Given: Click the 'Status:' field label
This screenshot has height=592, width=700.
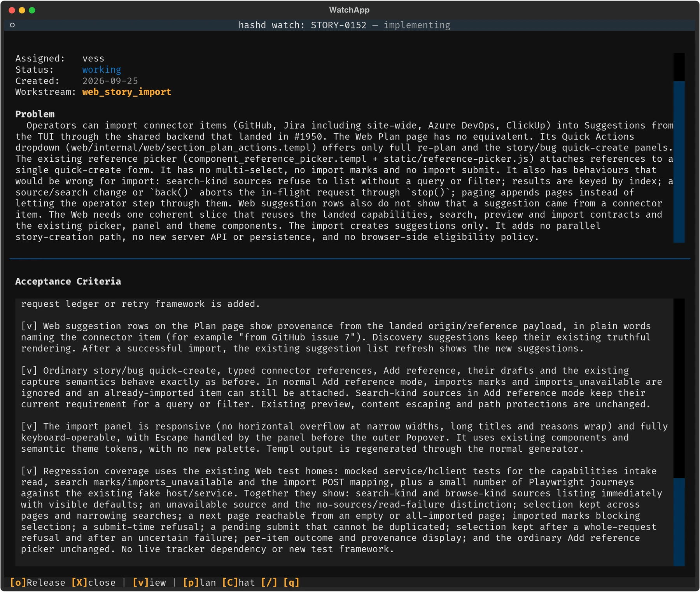Looking at the screenshot, I should click(x=35, y=70).
